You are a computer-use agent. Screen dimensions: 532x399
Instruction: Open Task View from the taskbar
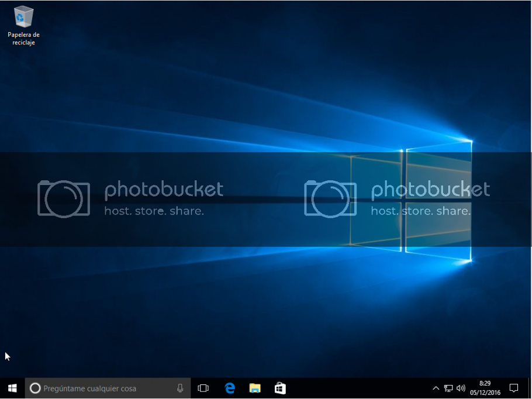(x=203, y=388)
